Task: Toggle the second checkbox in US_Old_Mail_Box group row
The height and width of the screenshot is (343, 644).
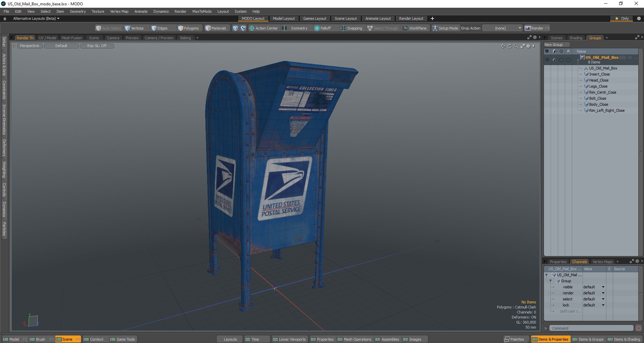Action: pos(568,60)
